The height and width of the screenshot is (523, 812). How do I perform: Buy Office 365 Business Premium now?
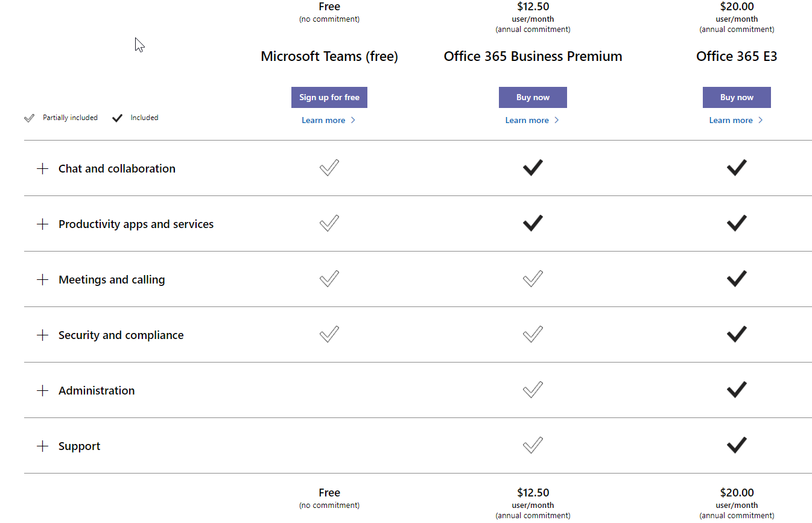click(x=533, y=98)
